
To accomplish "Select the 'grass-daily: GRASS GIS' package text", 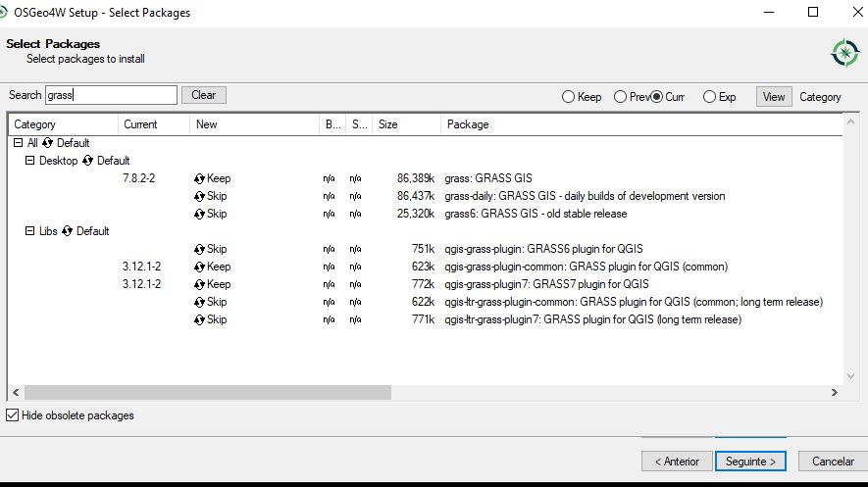I will [585, 196].
